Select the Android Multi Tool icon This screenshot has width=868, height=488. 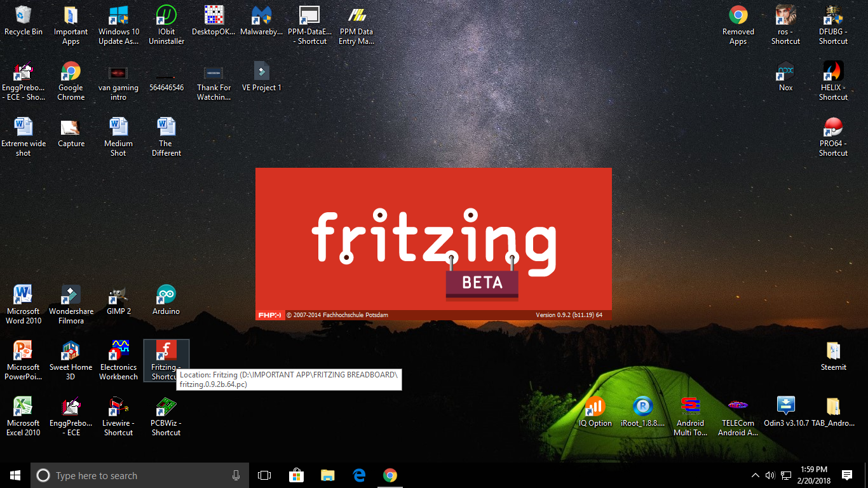coord(690,417)
